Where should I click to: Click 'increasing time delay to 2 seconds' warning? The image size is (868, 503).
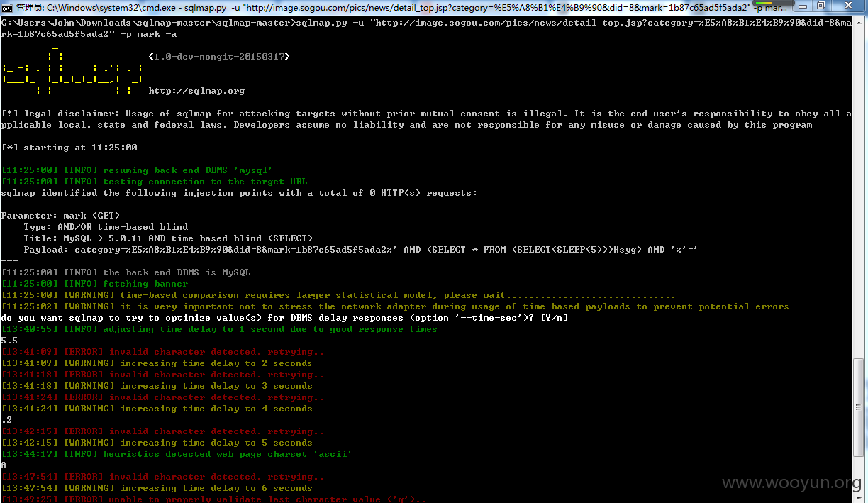click(x=157, y=363)
